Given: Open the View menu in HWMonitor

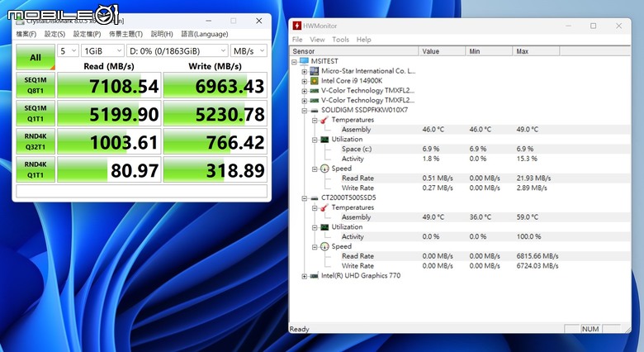Looking at the screenshot, I should click(x=317, y=40).
